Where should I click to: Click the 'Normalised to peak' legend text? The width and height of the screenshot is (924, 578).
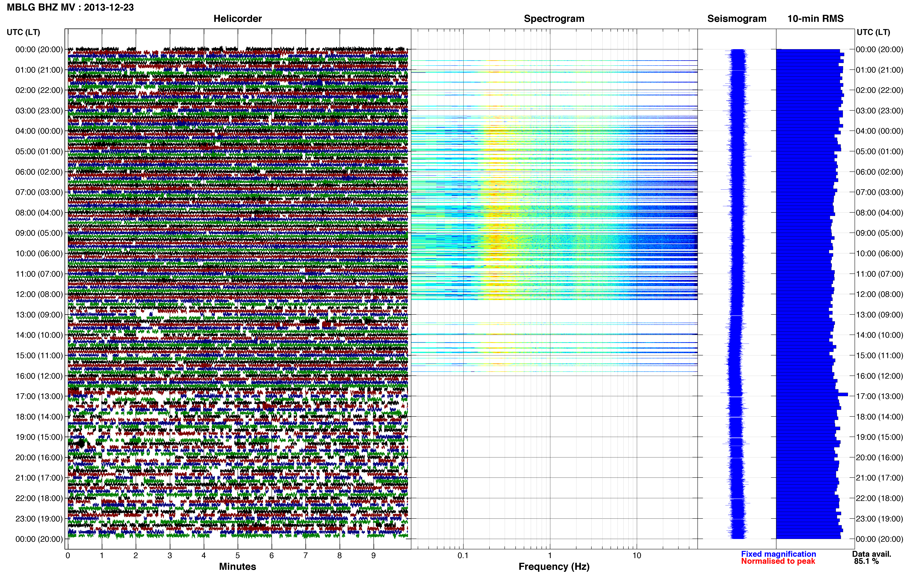coord(778,561)
